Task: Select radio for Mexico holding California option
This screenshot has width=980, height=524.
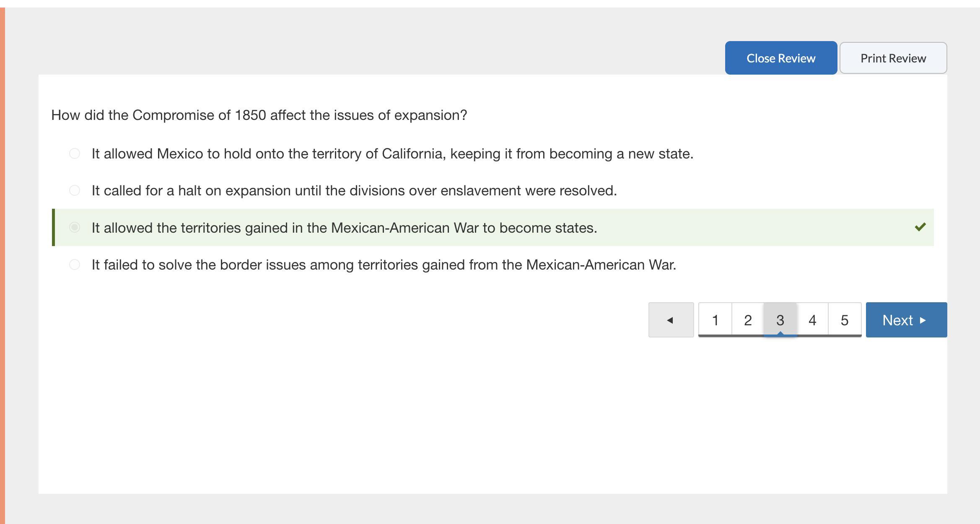Action: click(75, 154)
